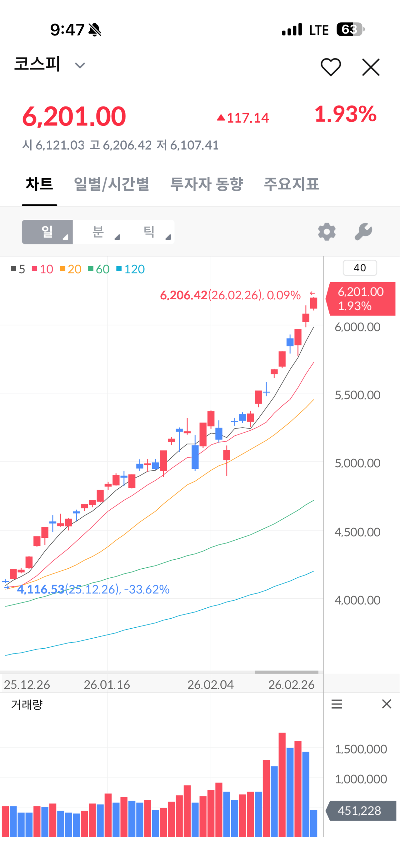This screenshot has height=868, width=400.
Task: Open the volume panel hamburger menu
Action: (337, 704)
